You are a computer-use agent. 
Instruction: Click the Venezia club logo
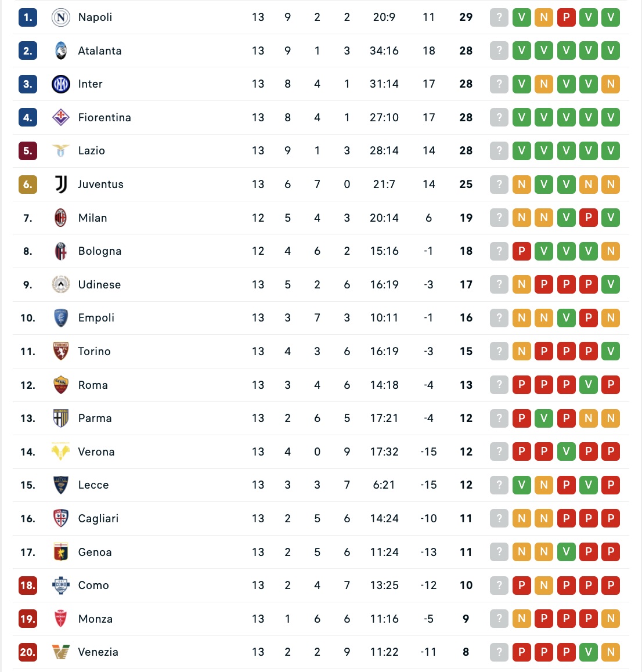pyautogui.click(x=61, y=652)
